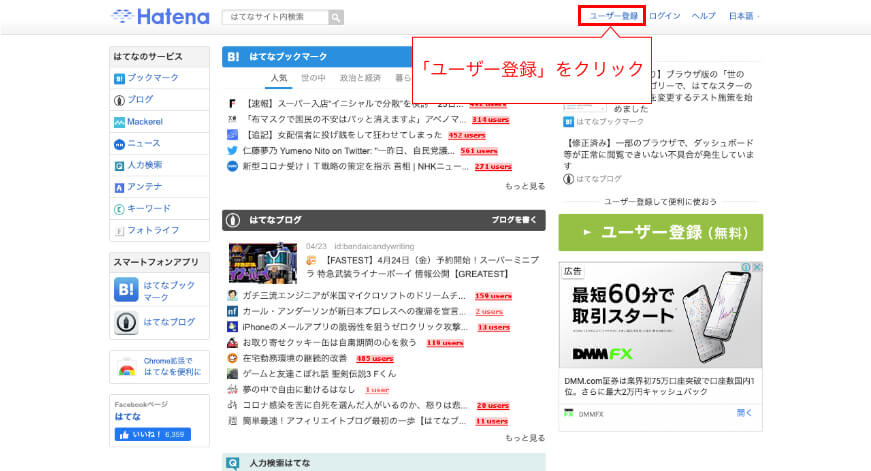
Task: Click the キーワード sidebar icon
Action: 119,209
